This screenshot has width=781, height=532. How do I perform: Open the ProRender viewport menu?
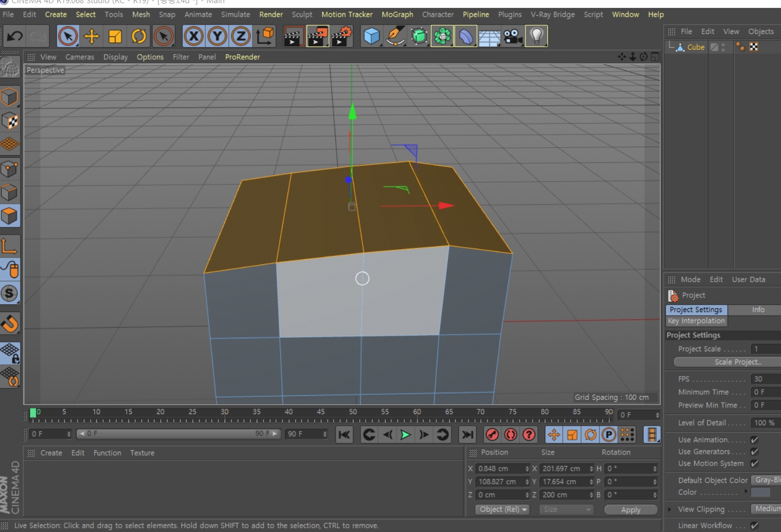243,57
